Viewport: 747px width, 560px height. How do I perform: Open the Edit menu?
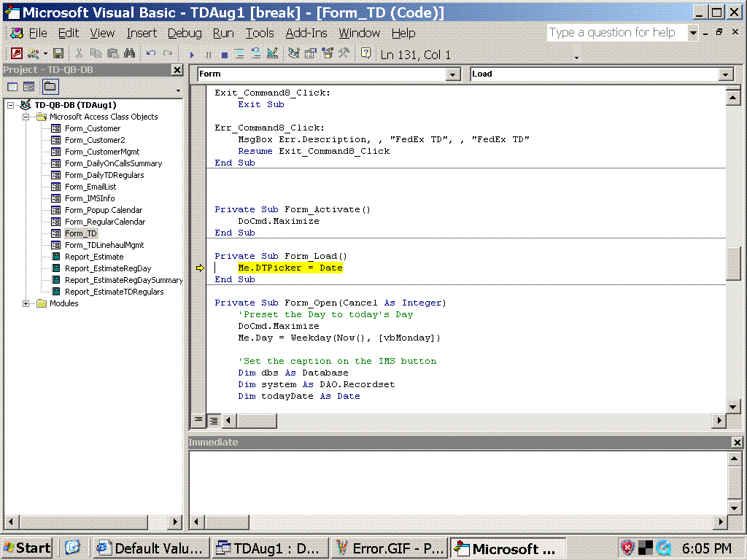pos(69,33)
